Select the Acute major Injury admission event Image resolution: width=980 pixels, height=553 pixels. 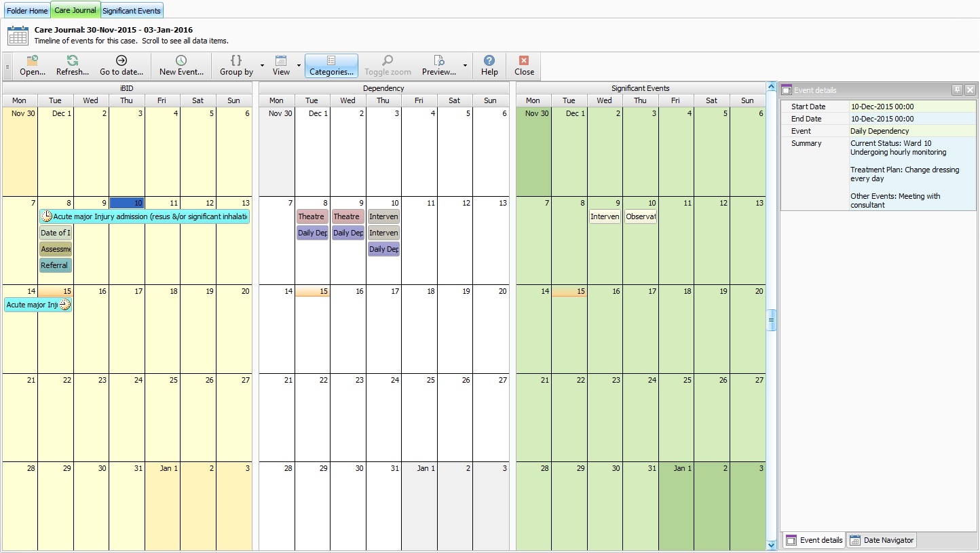tap(145, 216)
